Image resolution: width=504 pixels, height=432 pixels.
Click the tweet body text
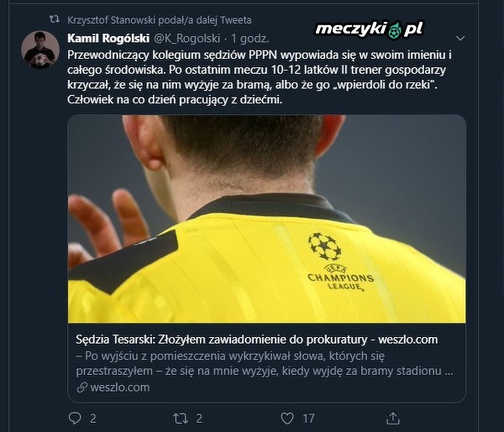point(260,77)
